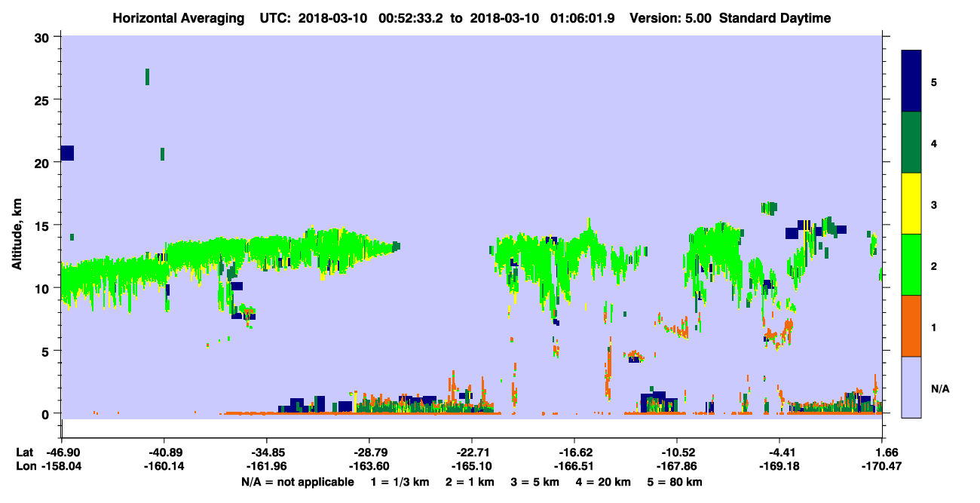Click the orange level 1 colorbar segment
Viewport: 980px width, 503px height.
(x=911, y=326)
